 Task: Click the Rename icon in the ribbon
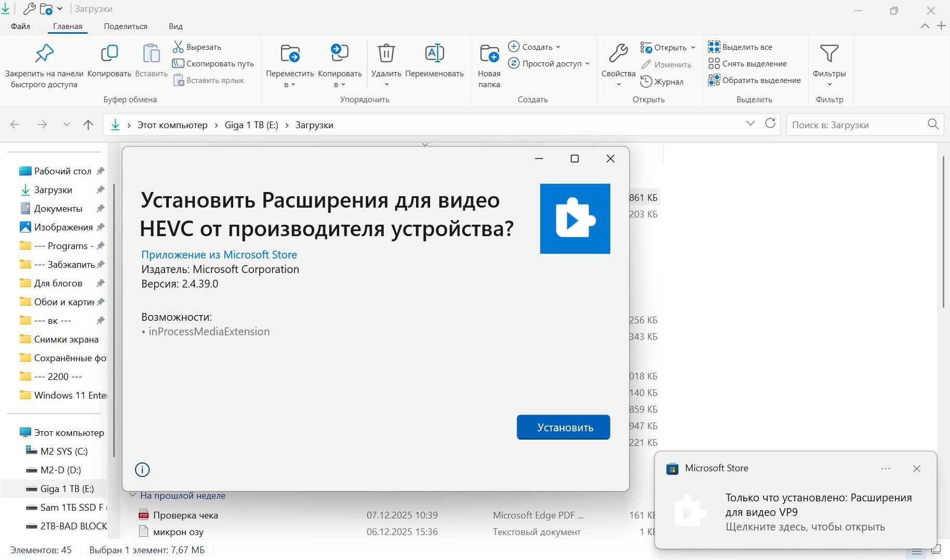[x=434, y=53]
